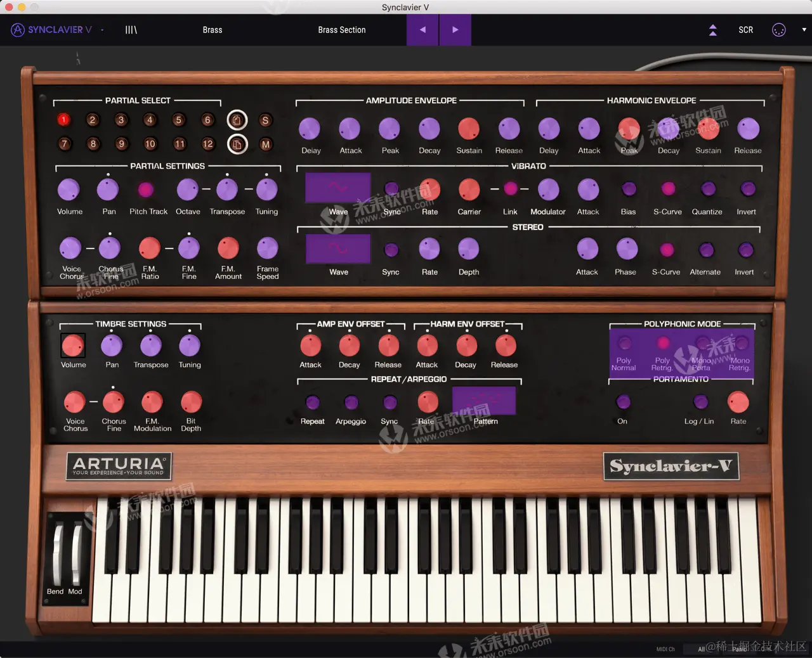Click Amp Env Offset Attack knob
Image resolution: width=812 pixels, height=658 pixels.
310,345
